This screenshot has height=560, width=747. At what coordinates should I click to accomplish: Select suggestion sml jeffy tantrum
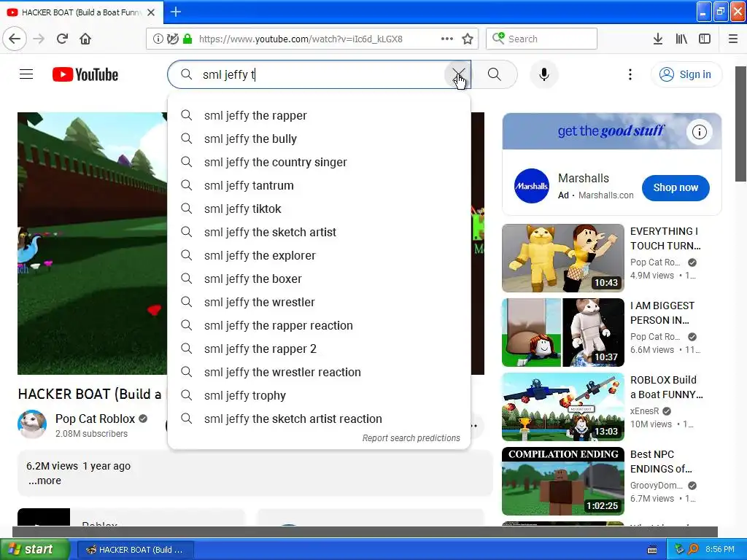(320, 185)
